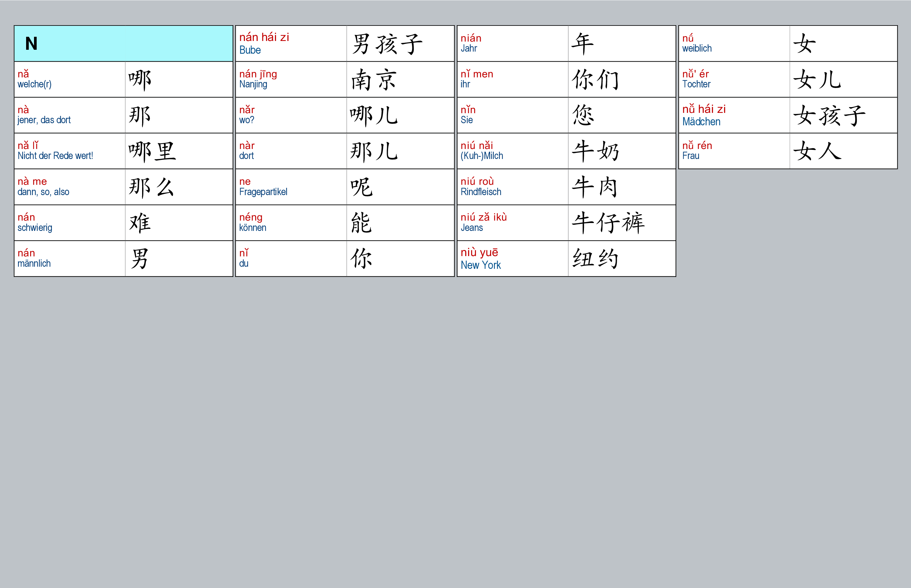
Task: Click the 纽约 characters for New York
Action: (x=595, y=259)
